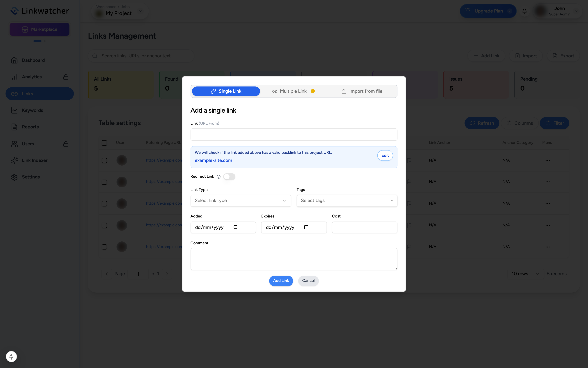The image size is (588, 368).
Task: Click the blue Add Link submit button
Action: point(281,281)
